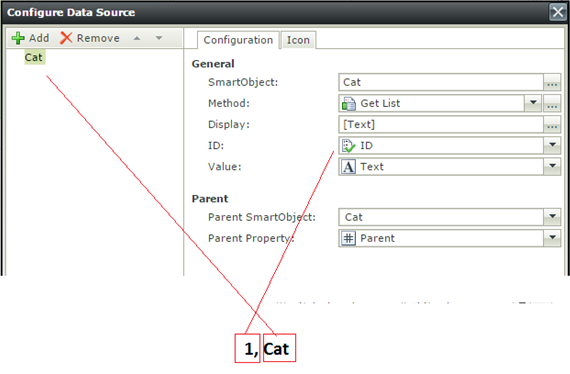570x374 pixels.
Task: Move item down with the down arrow
Action: [159, 38]
